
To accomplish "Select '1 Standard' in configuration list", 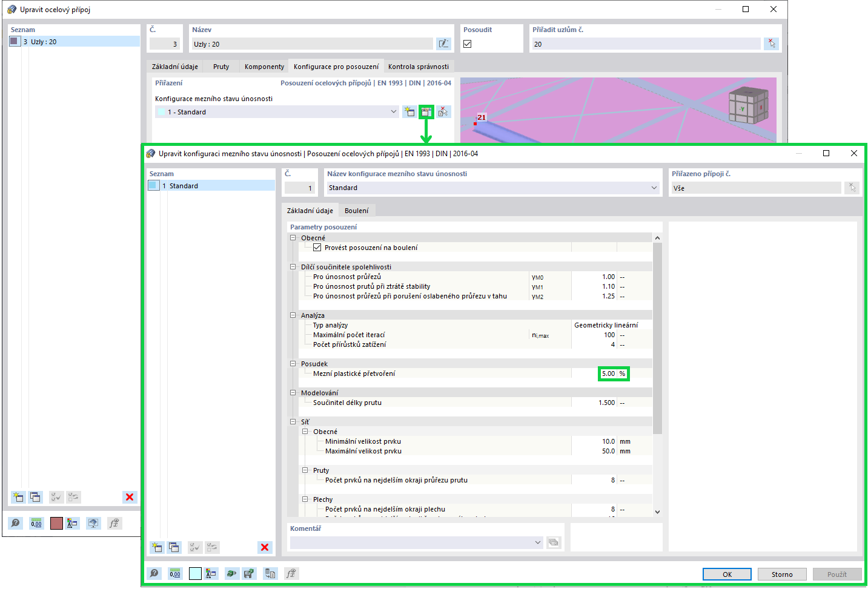I will (x=211, y=186).
